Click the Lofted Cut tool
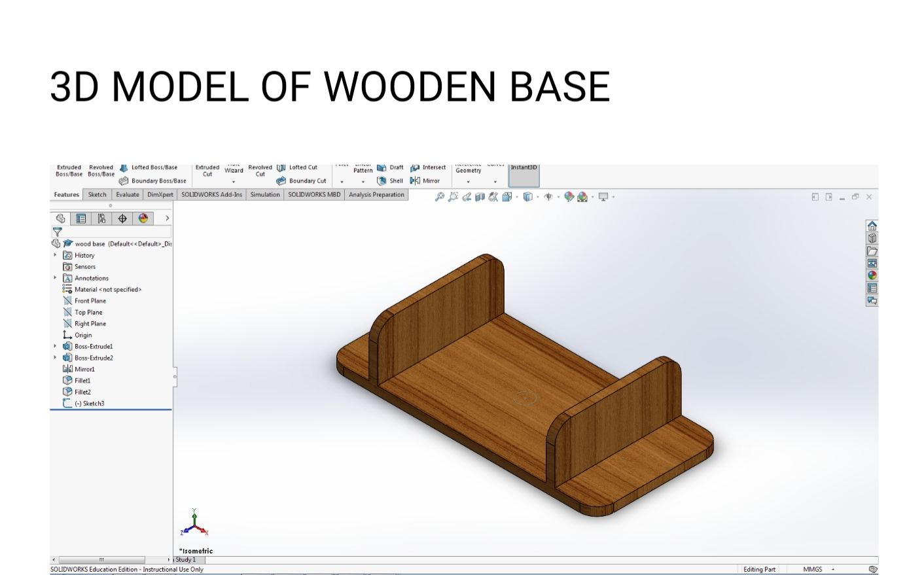The image size is (924, 575). (297, 168)
